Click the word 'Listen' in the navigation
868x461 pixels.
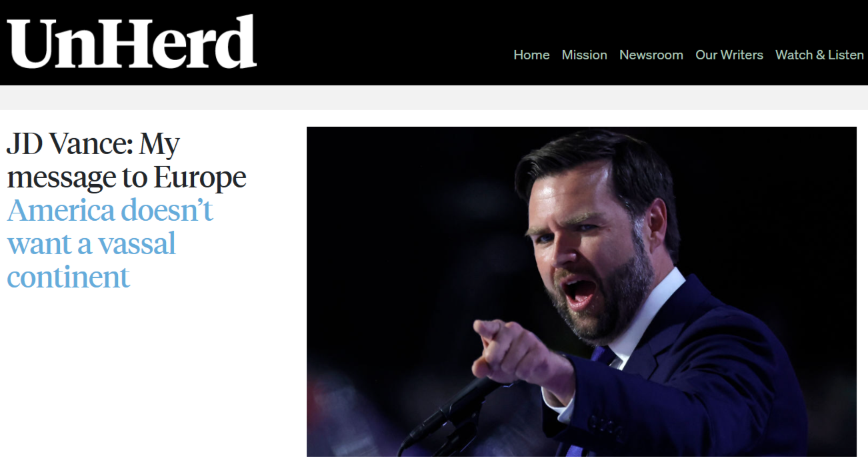click(x=846, y=55)
